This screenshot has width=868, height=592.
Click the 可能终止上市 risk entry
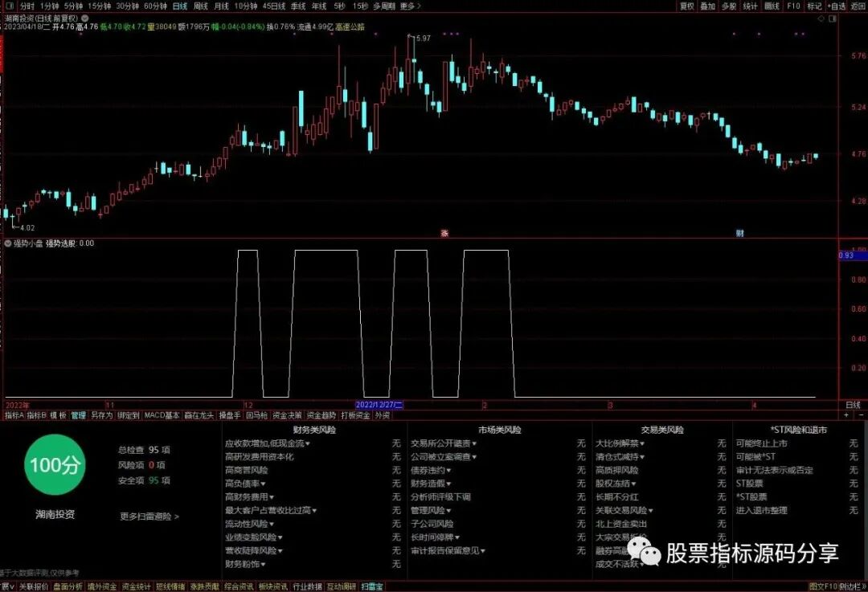click(x=761, y=443)
